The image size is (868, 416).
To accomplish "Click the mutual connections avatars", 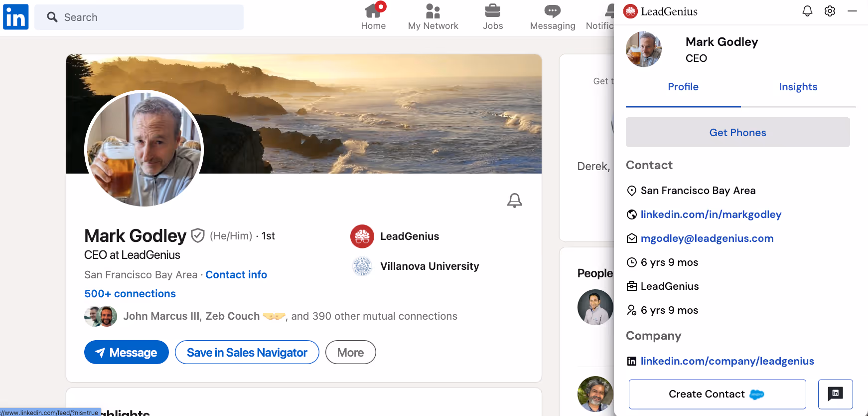I will click(x=101, y=316).
